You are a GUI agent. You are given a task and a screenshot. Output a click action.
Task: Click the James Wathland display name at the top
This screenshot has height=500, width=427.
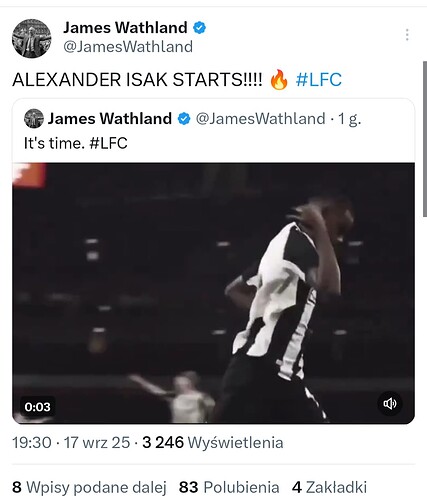click(x=125, y=28)
